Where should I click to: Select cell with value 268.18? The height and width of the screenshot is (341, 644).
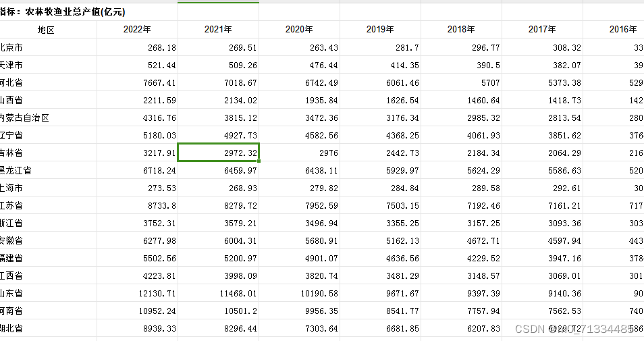[x=137, y=48]
